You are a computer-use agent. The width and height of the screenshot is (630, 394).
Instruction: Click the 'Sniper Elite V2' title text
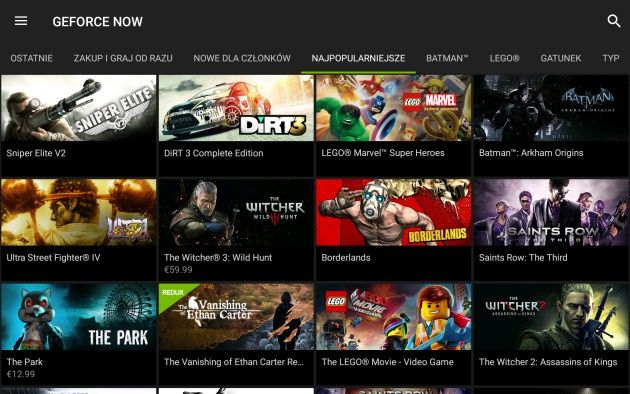(36, 153)
